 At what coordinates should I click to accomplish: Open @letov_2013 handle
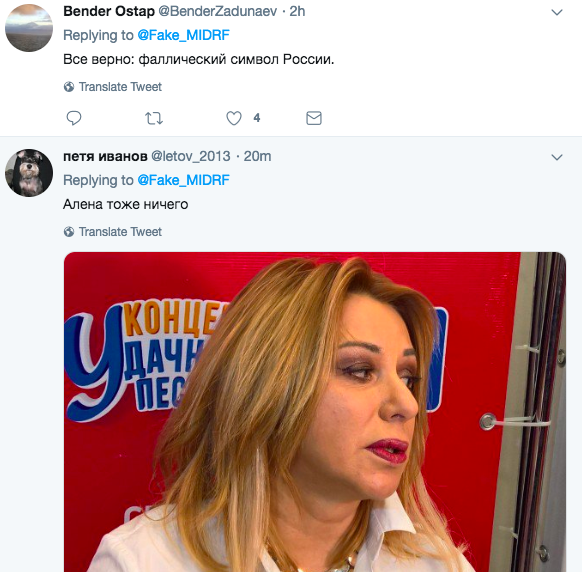(191, 156)
